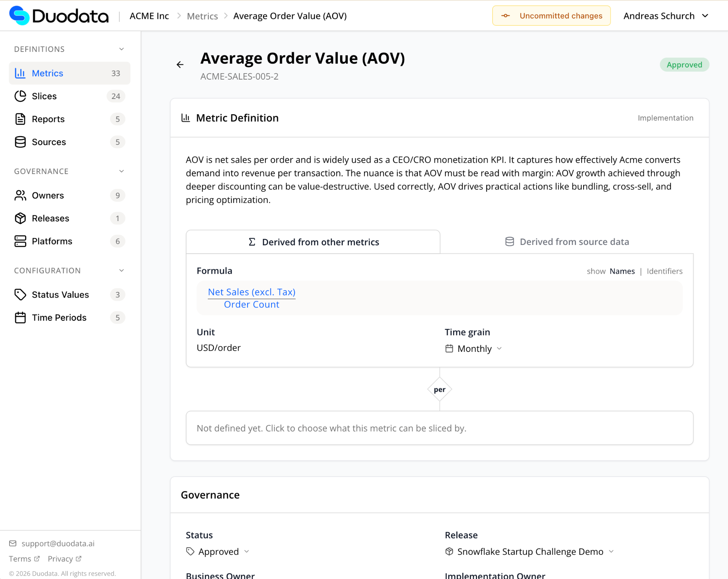Open Owners via the people icon
The width and height of the screenshot is (728, 579).
[x=20, y=196]
